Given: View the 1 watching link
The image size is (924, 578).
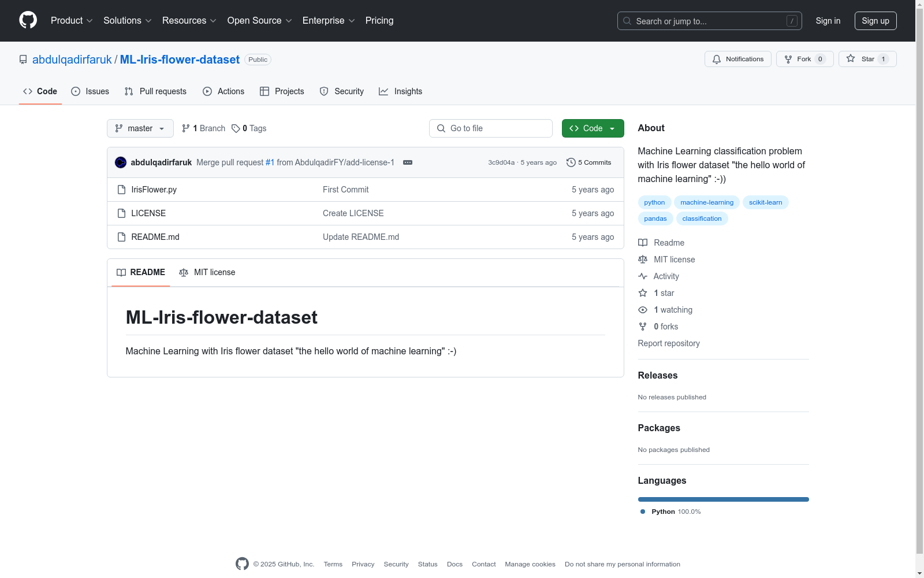Looking at the screenshot, I should [x=665, y=310].
